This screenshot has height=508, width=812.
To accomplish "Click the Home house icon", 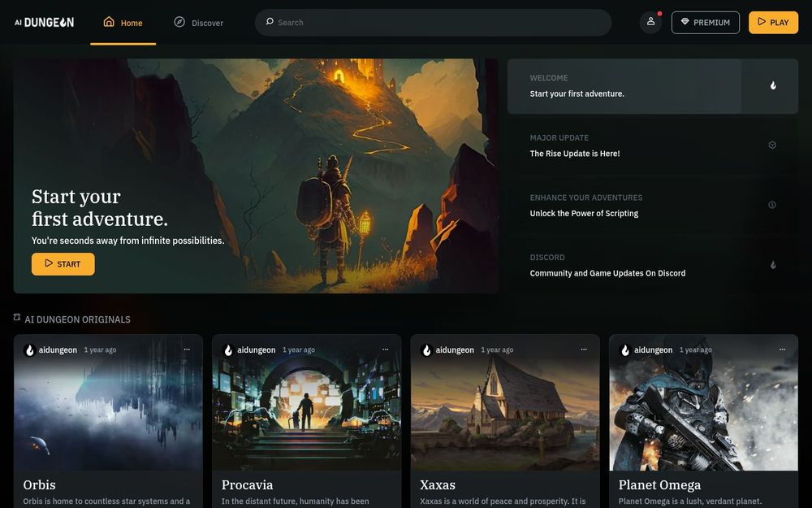I will 109,22.
